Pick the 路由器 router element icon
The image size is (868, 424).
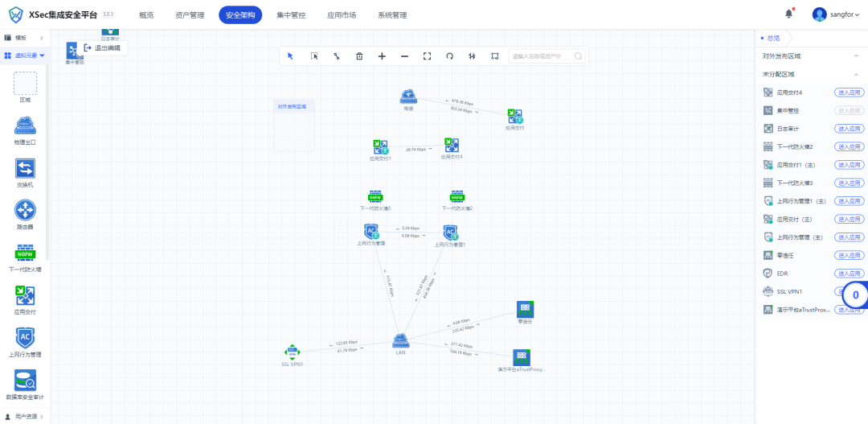click(x=25, y=211)
